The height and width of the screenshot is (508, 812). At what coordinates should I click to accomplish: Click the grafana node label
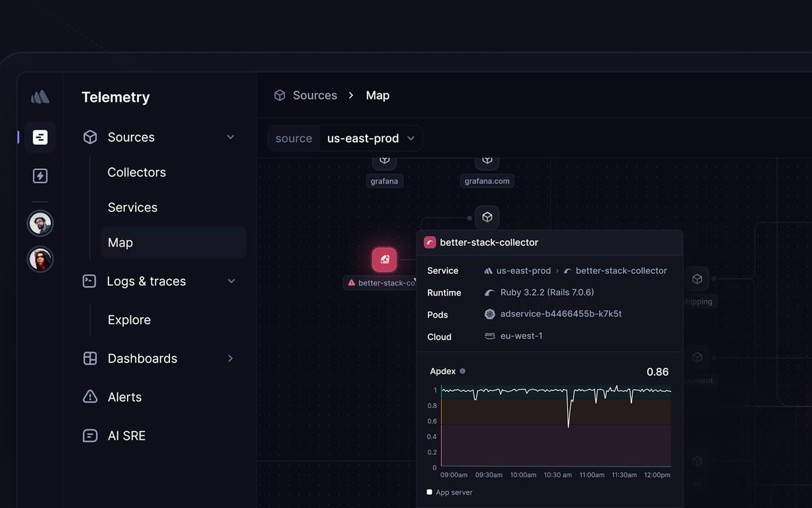pyautogui.click(x=384, y=180)
